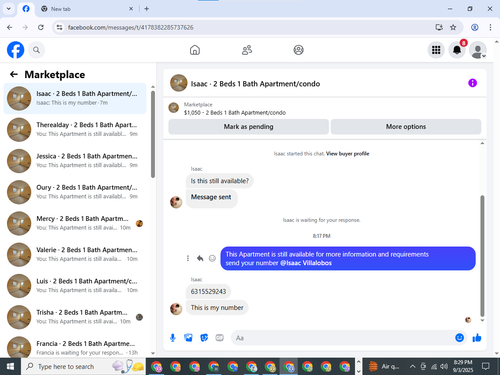
Task: Open conversation information purple icon
Action: pyautogui.click(x=472, y=83)
